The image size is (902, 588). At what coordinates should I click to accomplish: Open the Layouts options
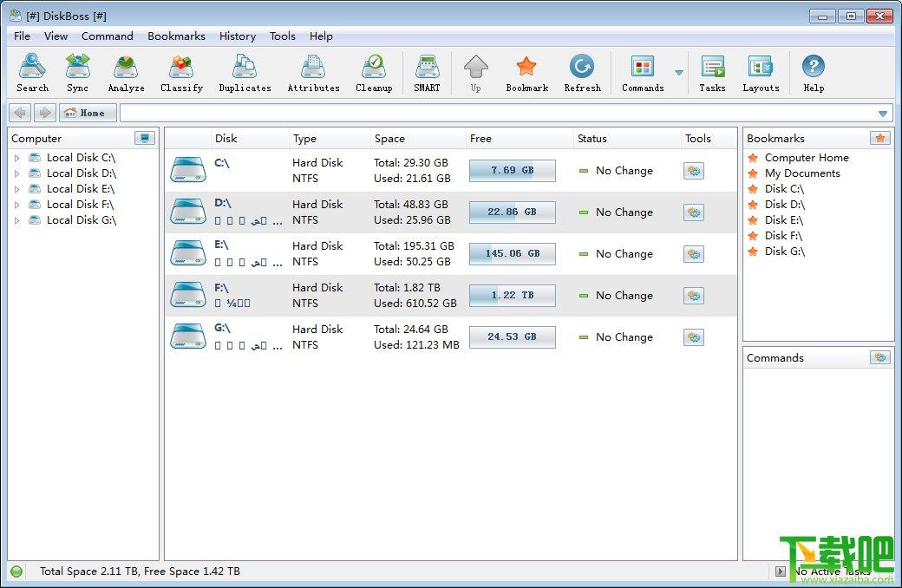pos(761,73)
